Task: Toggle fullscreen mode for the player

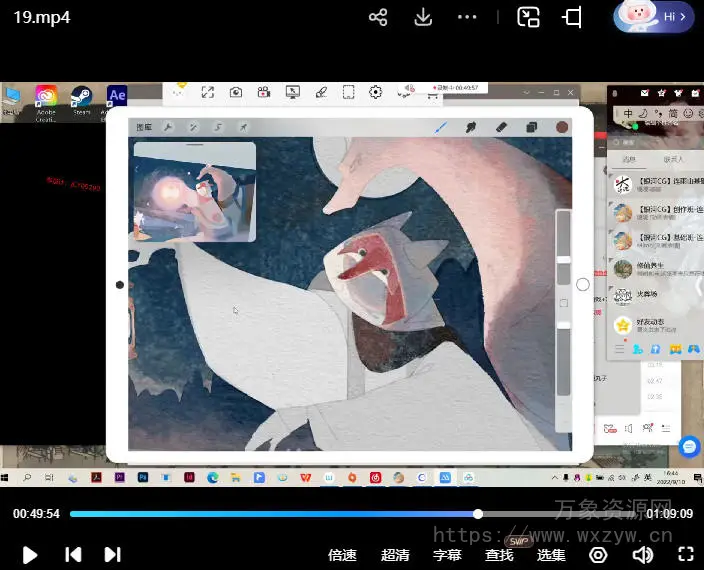Action: coord(686,555)
